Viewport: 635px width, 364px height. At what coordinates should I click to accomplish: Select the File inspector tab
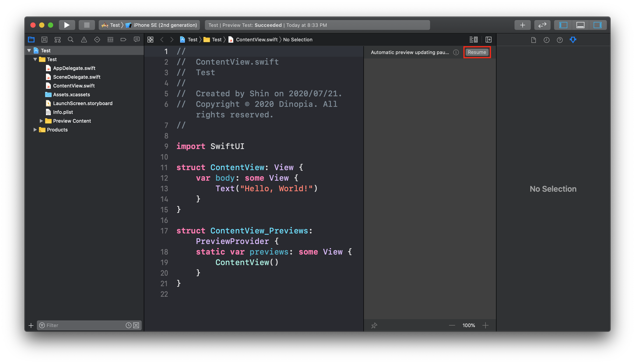point(533,40)
